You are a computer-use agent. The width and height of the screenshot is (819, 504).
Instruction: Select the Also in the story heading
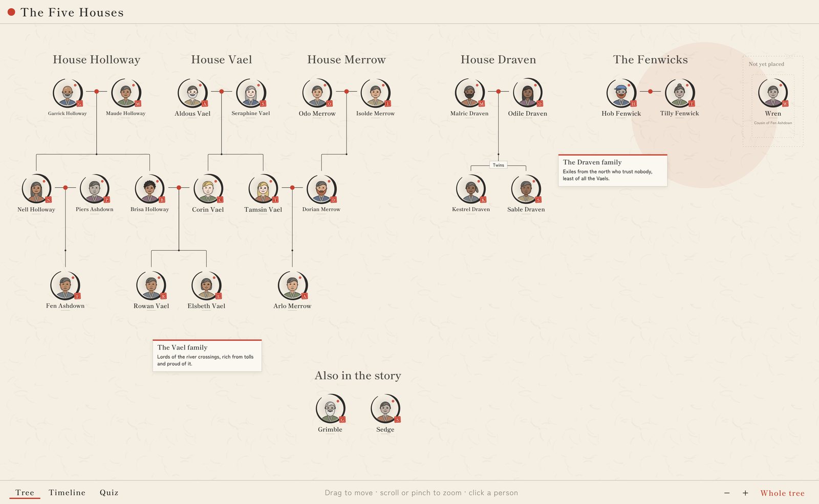[x=358, y=376]
